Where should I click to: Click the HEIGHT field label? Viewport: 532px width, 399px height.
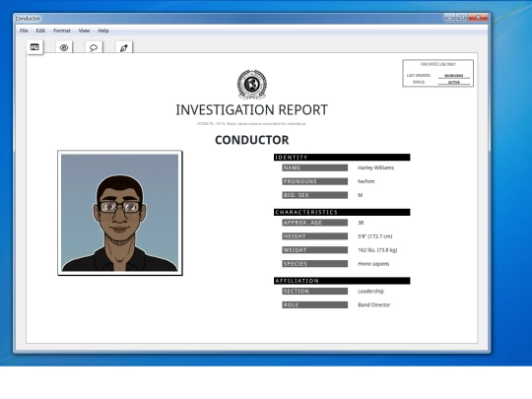315,236
